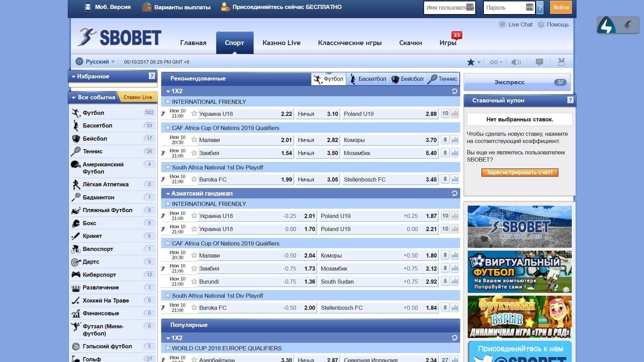
Task: Open help for Ставочный купон
Action: pos(570,100)
